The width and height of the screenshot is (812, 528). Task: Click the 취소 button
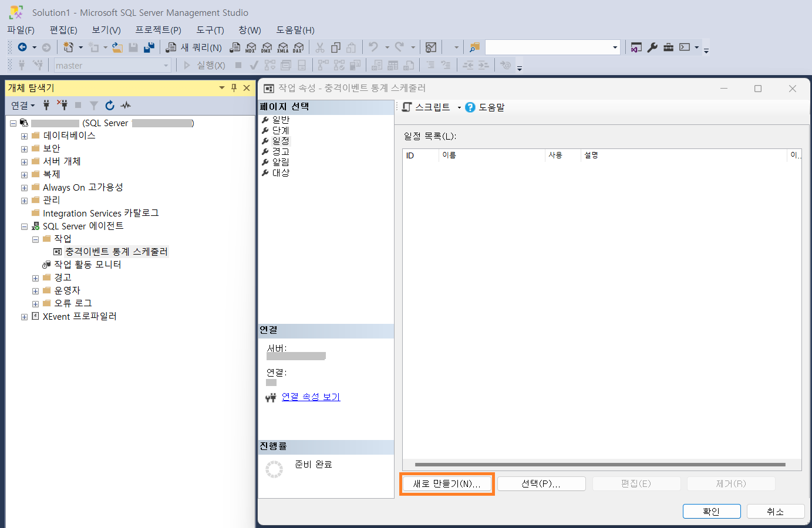coord(776,512)
